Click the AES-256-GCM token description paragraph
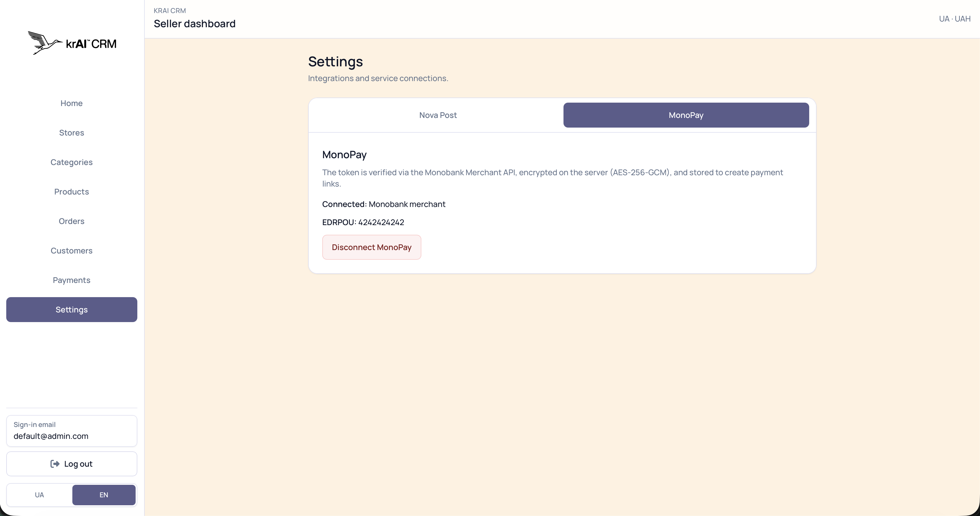Viewport: 980px width, 516px height. point(552,178)
